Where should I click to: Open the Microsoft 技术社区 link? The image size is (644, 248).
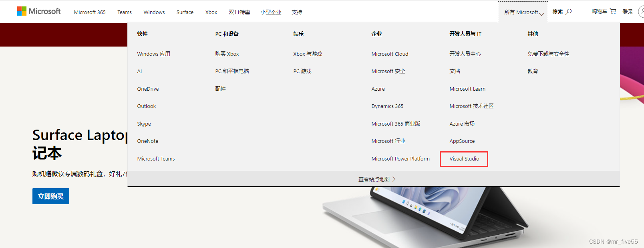471,106
